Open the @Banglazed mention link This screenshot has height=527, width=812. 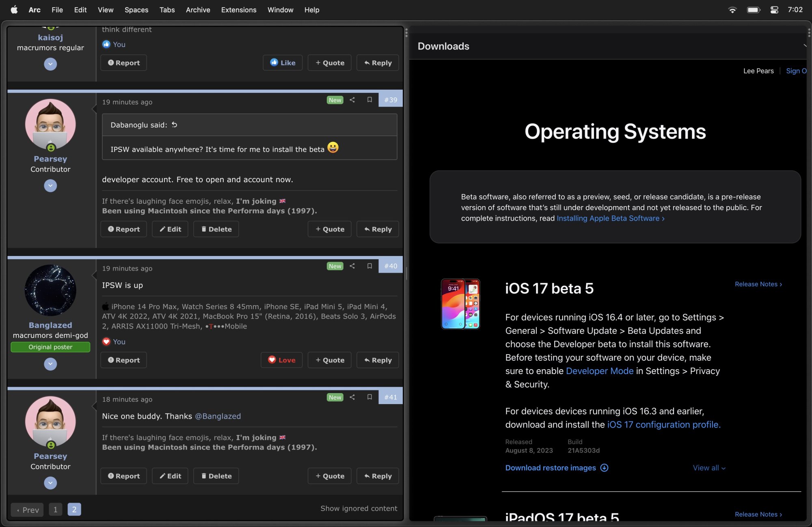(218, 416)
